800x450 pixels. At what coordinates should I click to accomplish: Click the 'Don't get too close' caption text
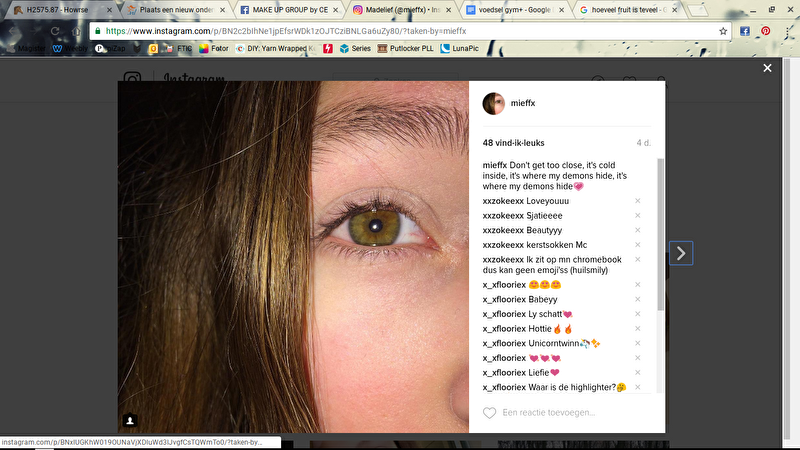point(555,176)
